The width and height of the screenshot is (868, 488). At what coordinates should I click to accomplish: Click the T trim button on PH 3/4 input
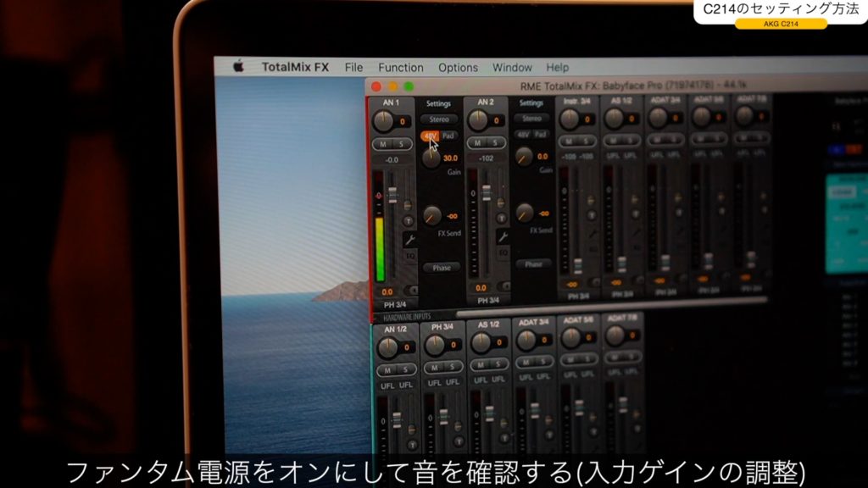tap(459, 441)
